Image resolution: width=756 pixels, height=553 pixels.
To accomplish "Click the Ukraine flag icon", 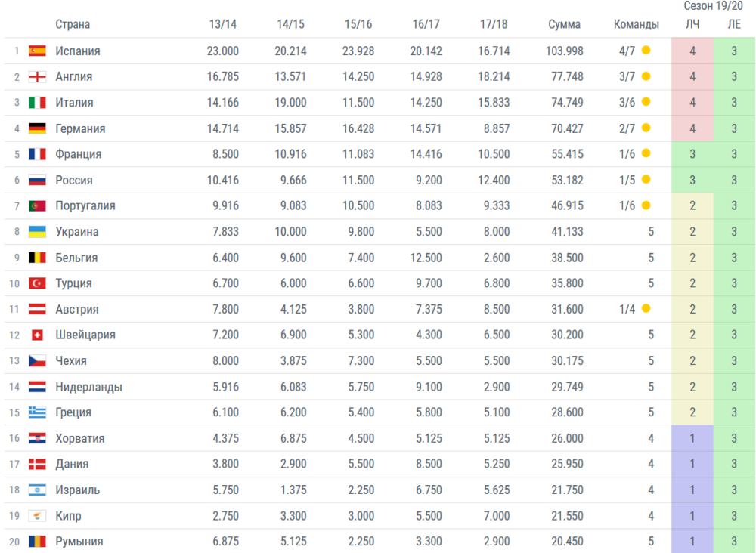I will (x=37, y=232).
